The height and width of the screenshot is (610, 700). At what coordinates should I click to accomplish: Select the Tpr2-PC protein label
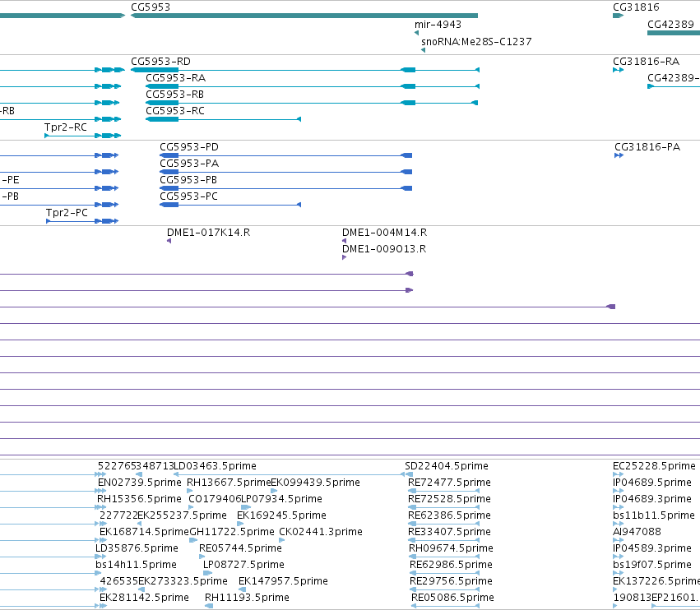coord(67,213)
